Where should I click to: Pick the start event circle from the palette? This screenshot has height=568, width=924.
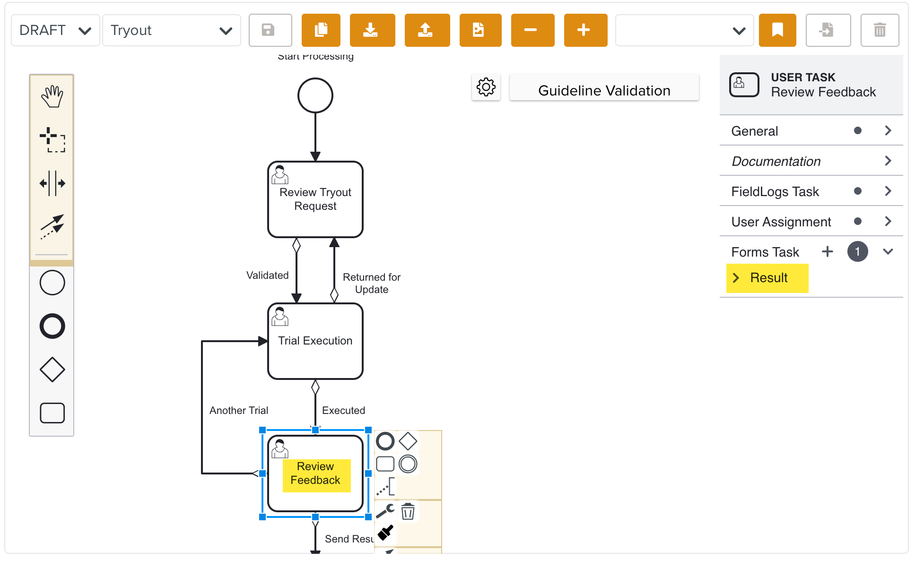52,283
